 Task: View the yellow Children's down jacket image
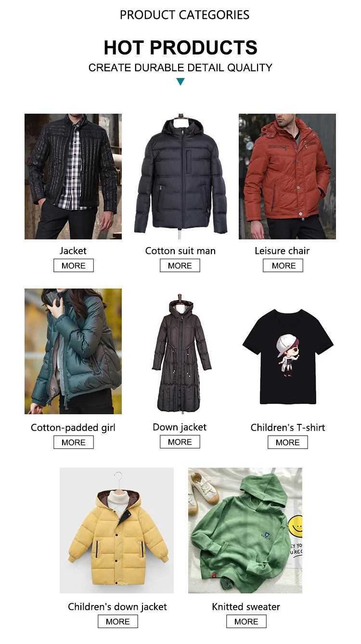tap(116, 530)
